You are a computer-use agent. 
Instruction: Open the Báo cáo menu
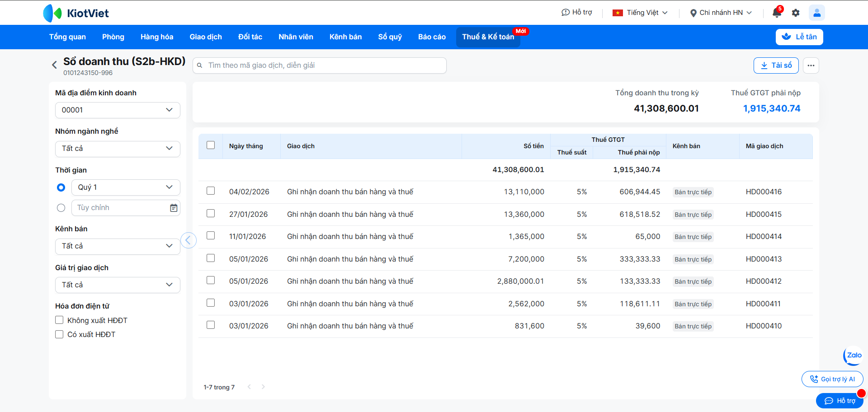tap(431, 37)
